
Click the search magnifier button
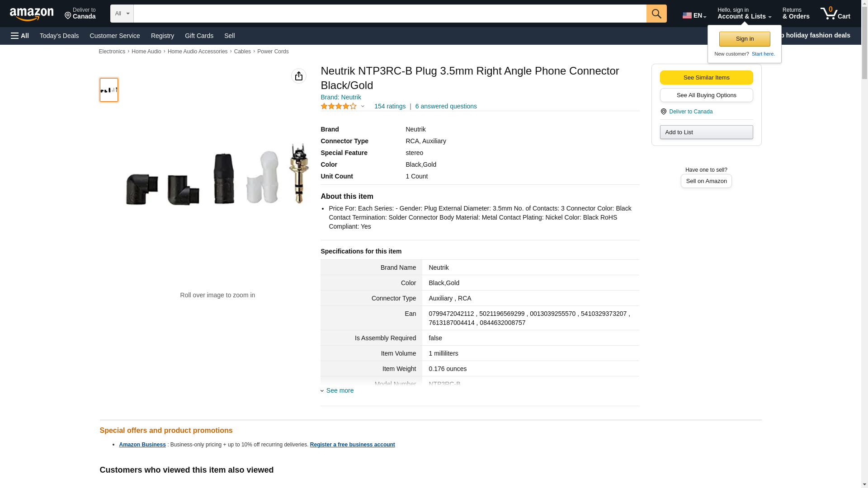656,14
